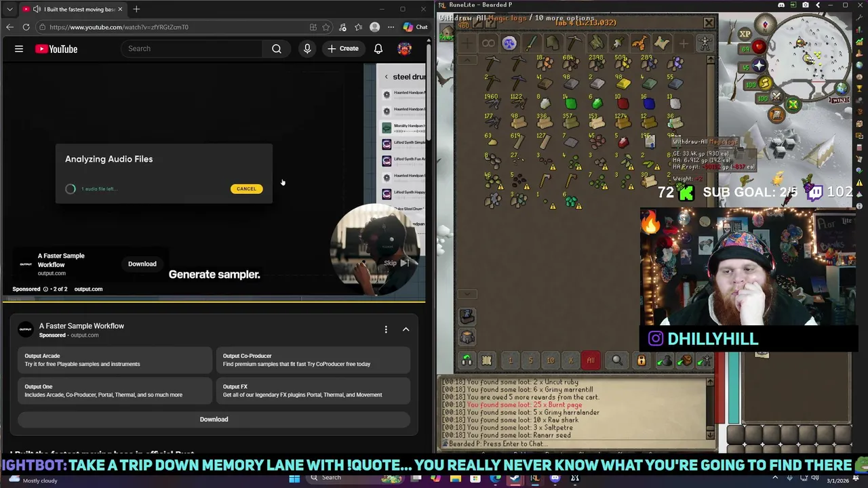Toggle withdraw as note option
The width and height of the screenshot is (868, 488).
[486, 361]
